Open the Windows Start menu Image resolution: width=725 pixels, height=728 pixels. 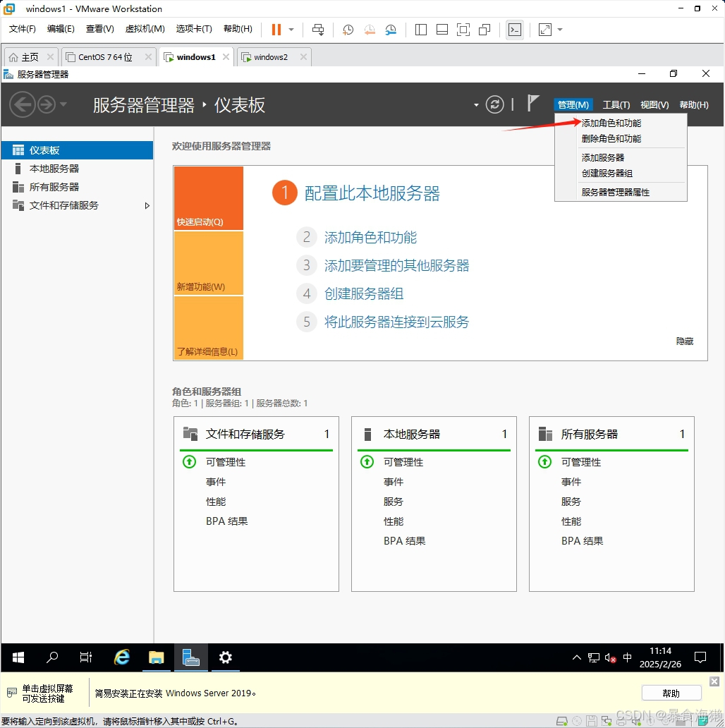click(18, 657)
